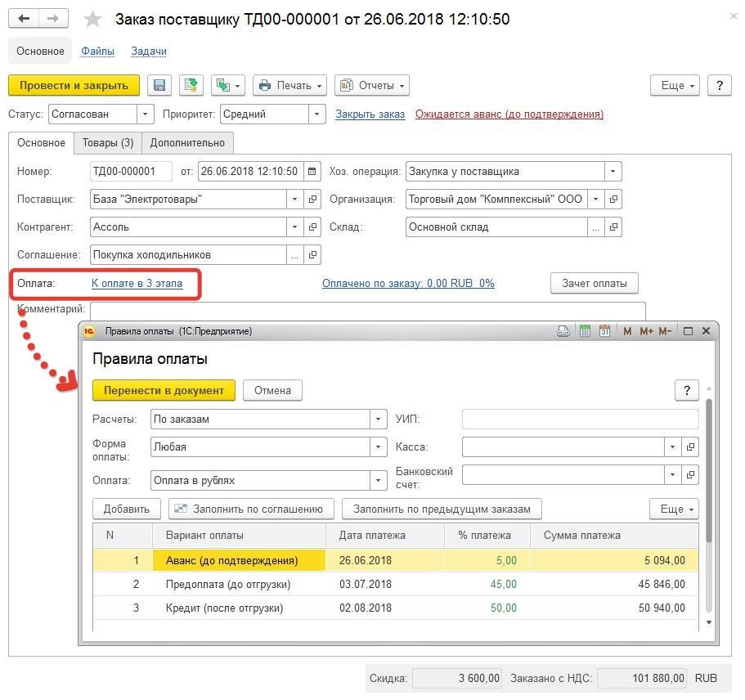Open the Ожидается аванс (до подтверждения) link
The height and width of the screenshot is (700, 745).
tap(509, 114)
